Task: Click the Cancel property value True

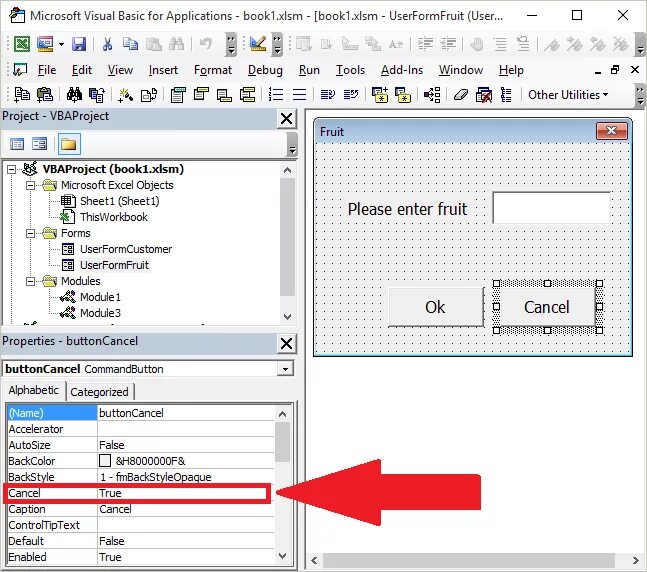Action: [x=110, y=493]
